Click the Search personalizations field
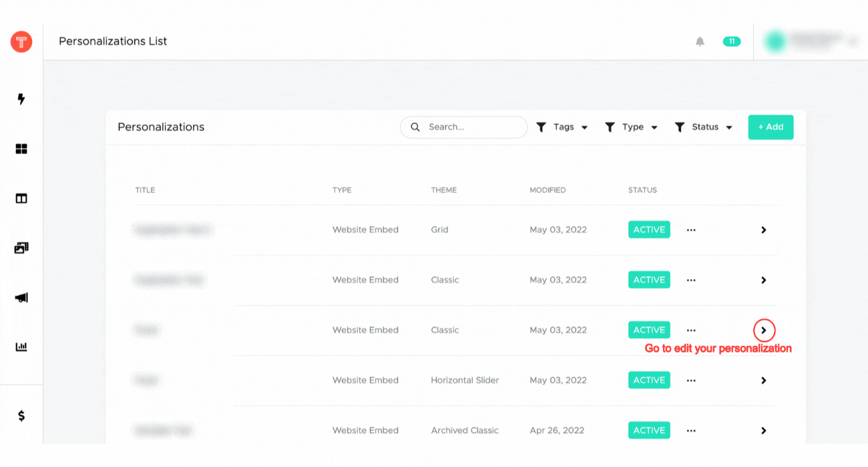Screen dimensions: 868x467 pos(463,127)
